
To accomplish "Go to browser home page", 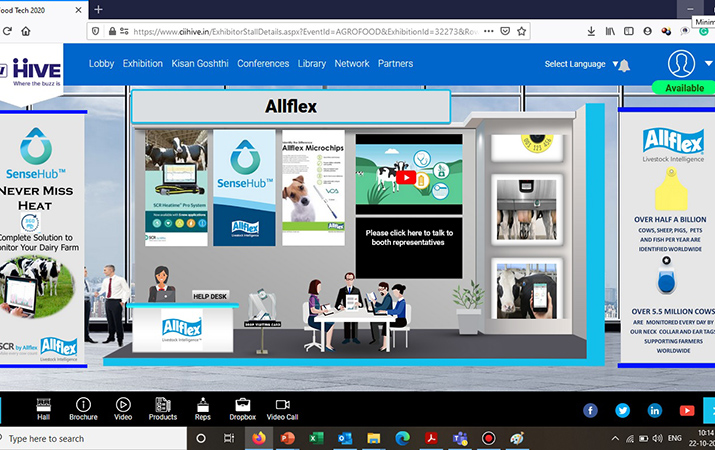I will tap(26, 31).
